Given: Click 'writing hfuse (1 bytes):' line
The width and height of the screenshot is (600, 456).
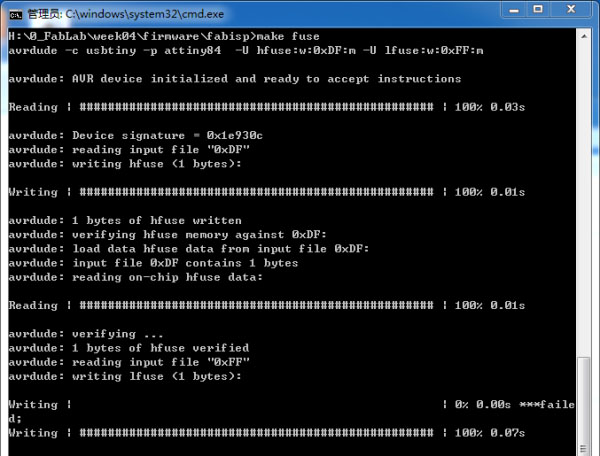Looking at the screenshot, I should [x=125, y=164].
